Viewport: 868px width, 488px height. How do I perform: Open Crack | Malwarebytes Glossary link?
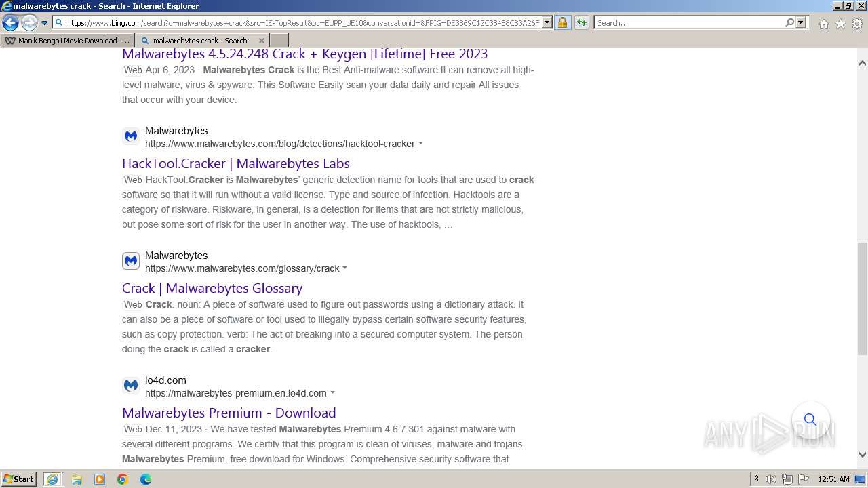[212, 288]
